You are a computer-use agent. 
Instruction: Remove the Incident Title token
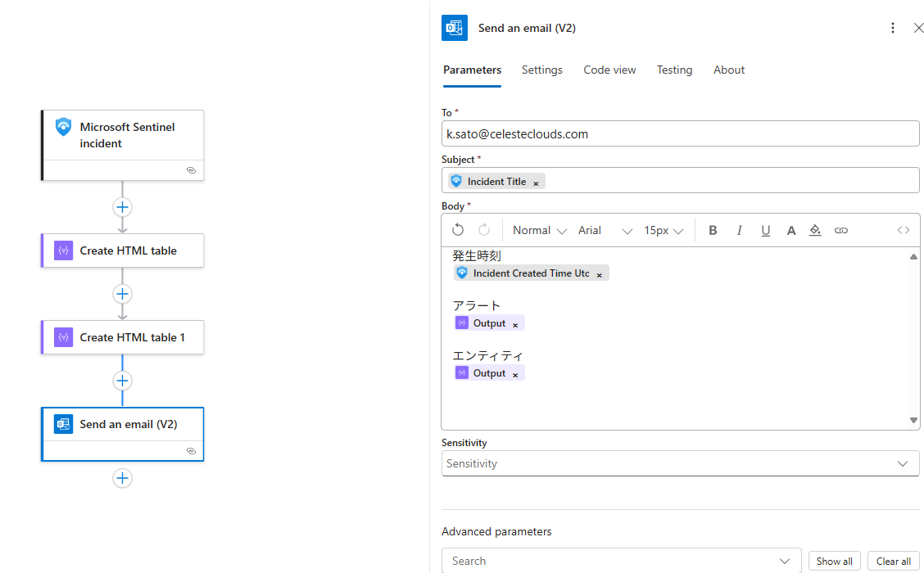(537, 183)
